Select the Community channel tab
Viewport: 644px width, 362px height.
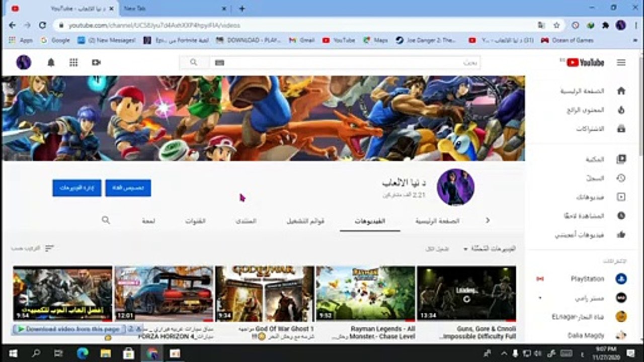246,221
